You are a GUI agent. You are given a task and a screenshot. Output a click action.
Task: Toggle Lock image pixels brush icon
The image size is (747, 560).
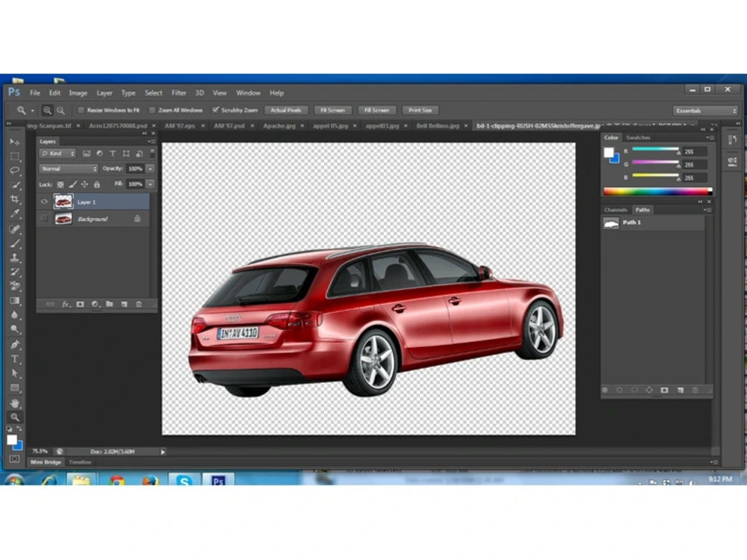(72, 184)
